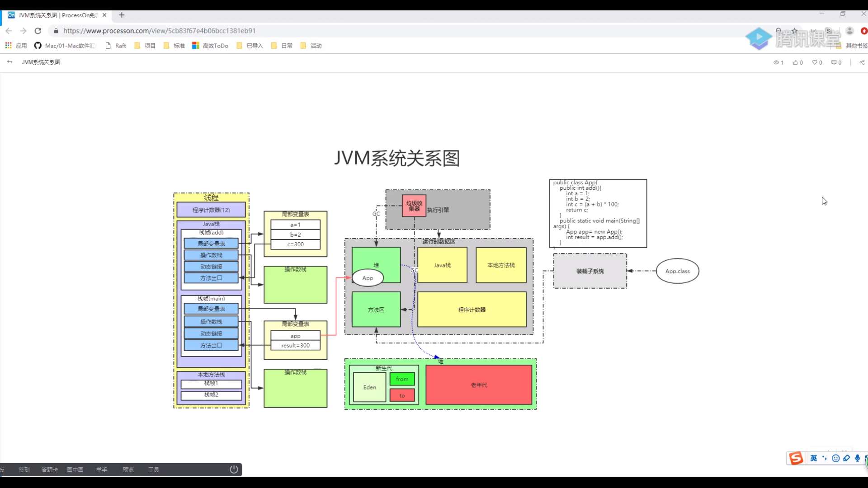Click the 本地方法栈 yellow block in 运行时数据区
This screenshot has height=488, width=868.
tap(501, 265)
